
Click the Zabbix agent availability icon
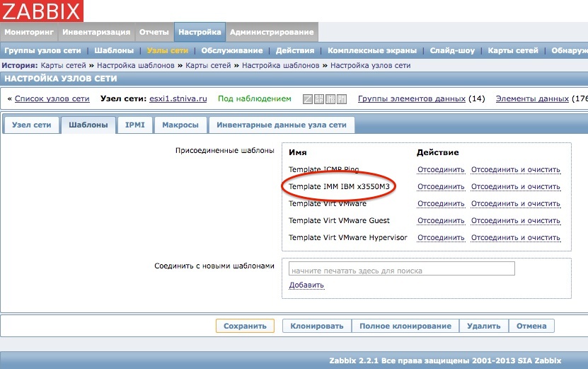coord(308,99)
